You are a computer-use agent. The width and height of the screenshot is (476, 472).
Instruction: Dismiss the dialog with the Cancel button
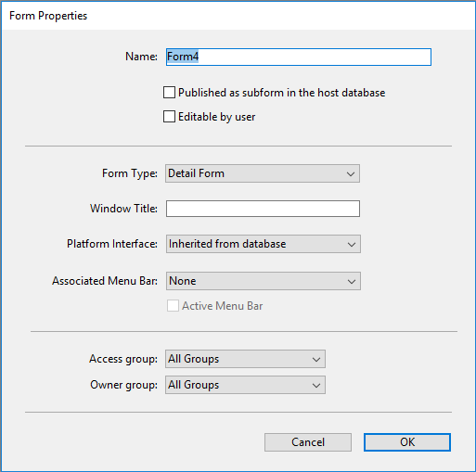[x=308, y=442]
